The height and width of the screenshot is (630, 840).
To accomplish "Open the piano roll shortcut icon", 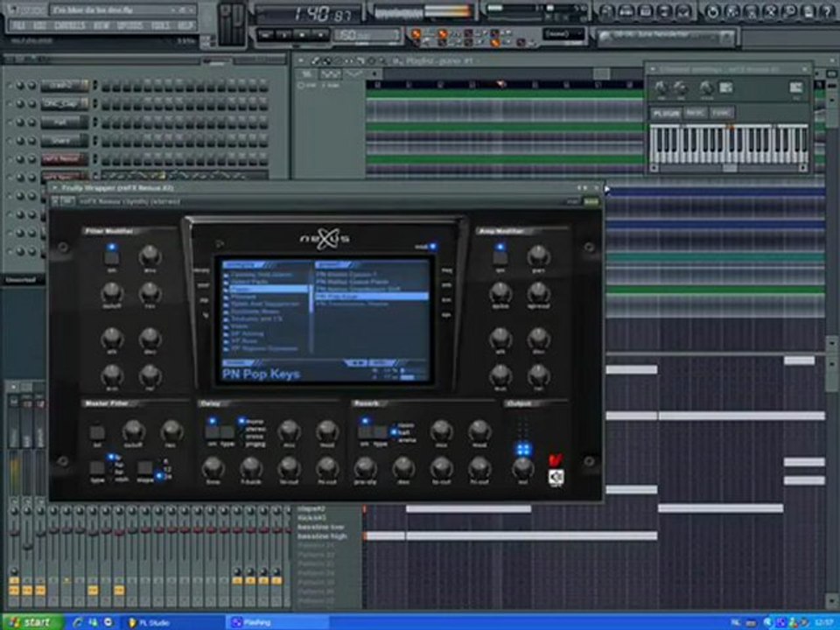I will [646, 10].
